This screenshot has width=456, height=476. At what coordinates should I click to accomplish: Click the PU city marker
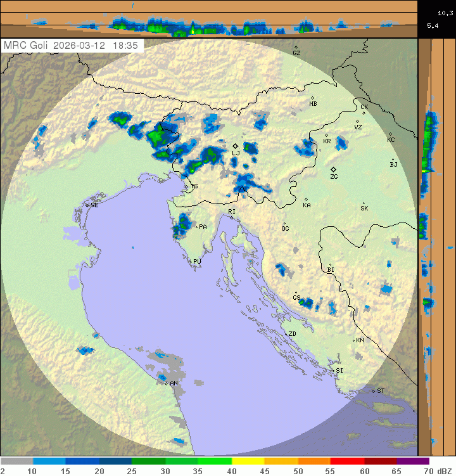[192, 261]
